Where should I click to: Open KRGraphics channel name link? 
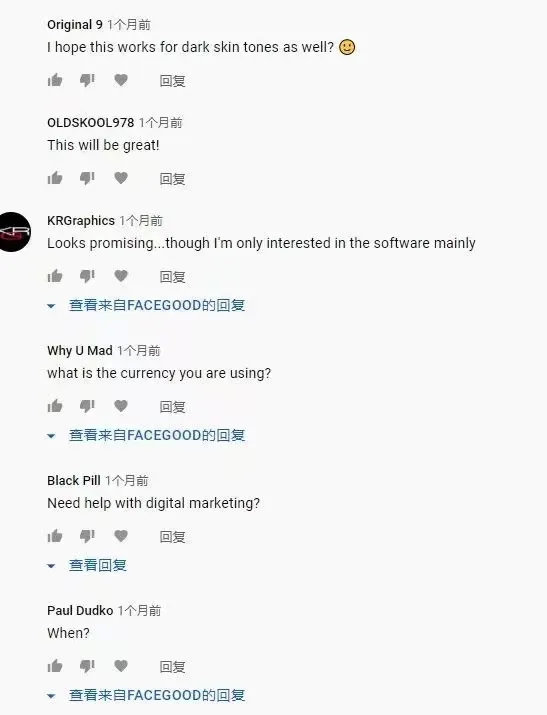click(x=81, y=221)
